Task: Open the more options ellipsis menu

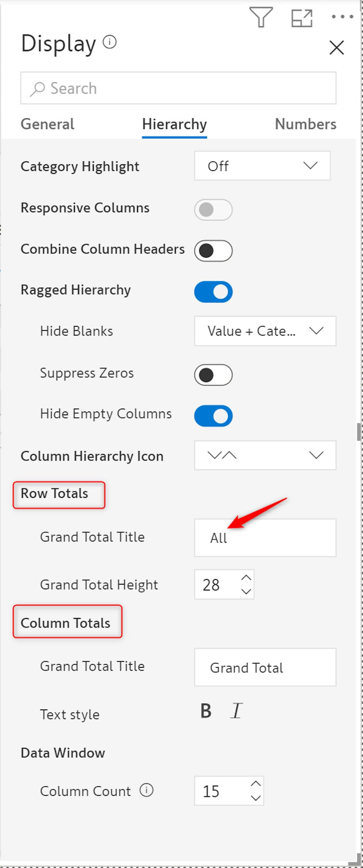Action: pos(342,17)
